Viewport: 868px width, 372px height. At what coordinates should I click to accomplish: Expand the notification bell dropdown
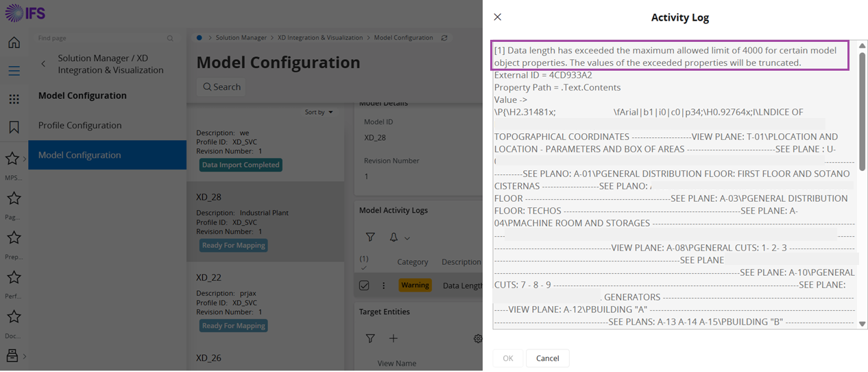(x=399, y=237)
